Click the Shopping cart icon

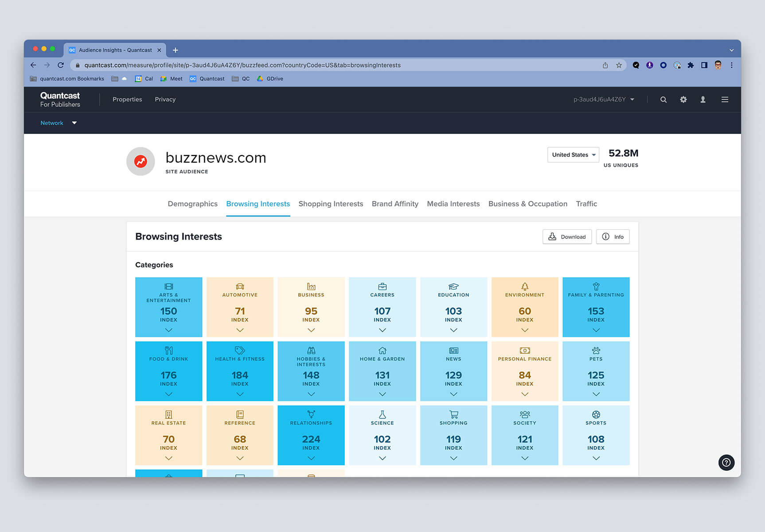pyautogui.click(x=453, y=415)
